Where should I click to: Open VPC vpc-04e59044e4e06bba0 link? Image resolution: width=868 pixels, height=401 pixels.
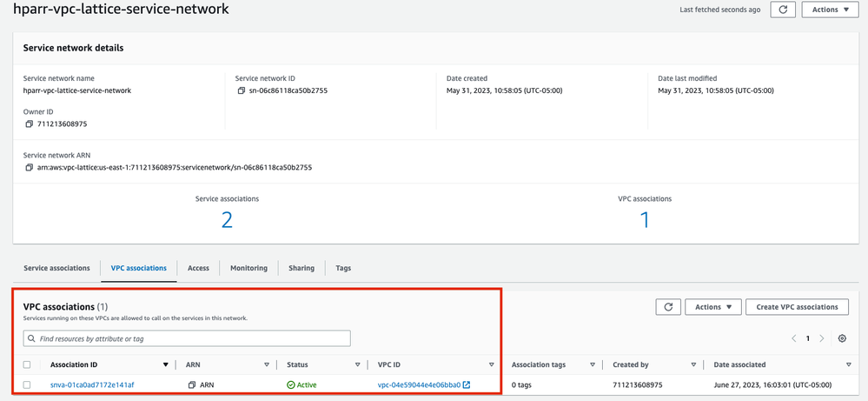[x=419, y=384]
